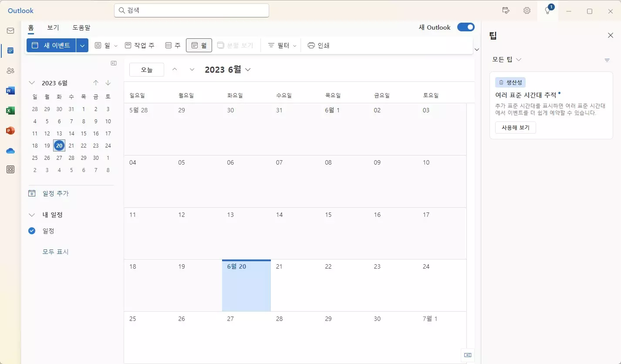This screenshot has height=364, width=621.
Task: Expand the 새 이벤트 dropdown arrow
Action: (x=82, y=45)
